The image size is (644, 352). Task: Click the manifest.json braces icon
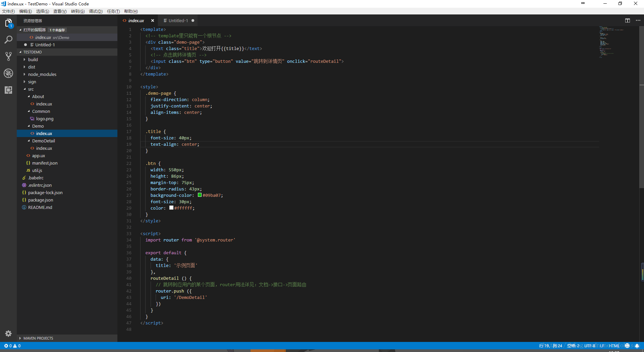(x=28, y=163)
